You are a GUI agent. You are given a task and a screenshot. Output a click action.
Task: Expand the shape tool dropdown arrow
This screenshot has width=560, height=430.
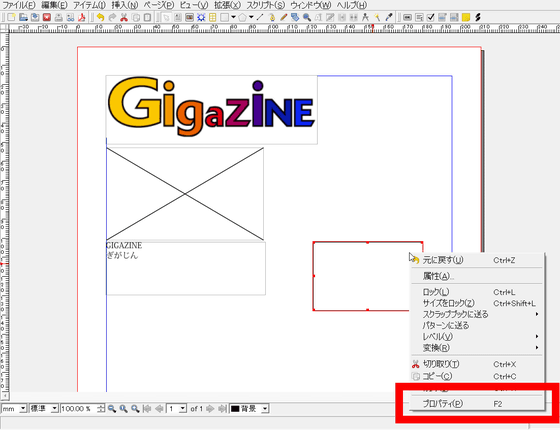[x=233, y=17]
